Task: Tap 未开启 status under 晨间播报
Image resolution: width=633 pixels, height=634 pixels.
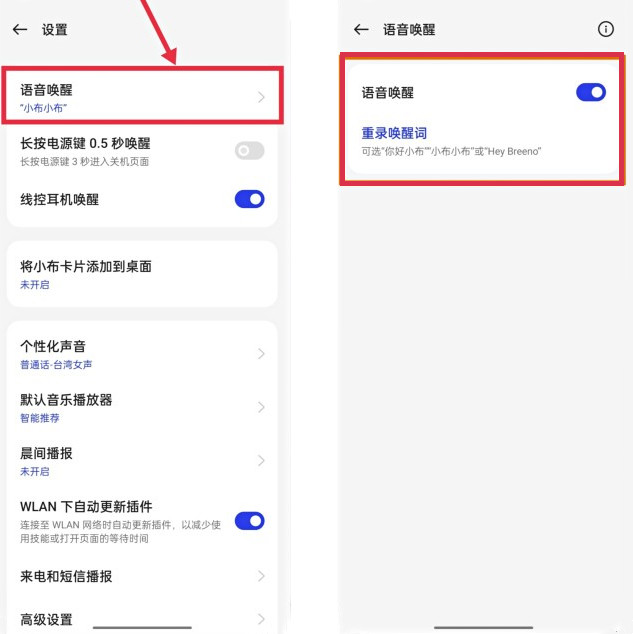Action: [34, 471]
